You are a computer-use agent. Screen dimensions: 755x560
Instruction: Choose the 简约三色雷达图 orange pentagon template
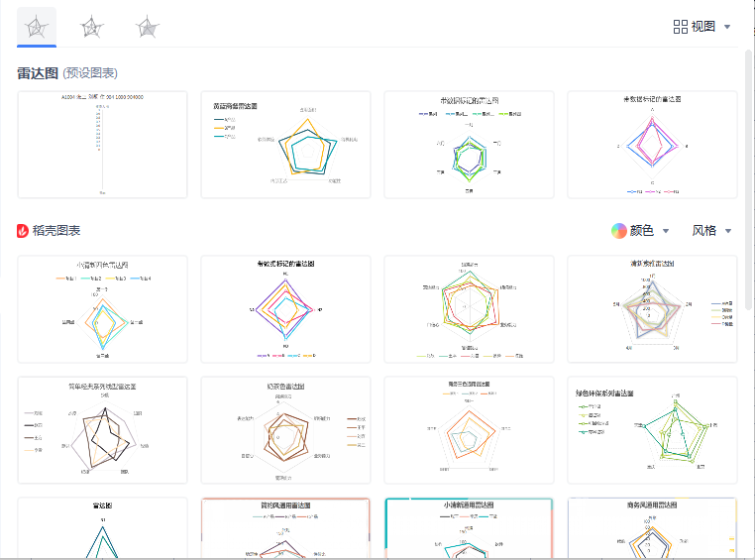[469, 430]
